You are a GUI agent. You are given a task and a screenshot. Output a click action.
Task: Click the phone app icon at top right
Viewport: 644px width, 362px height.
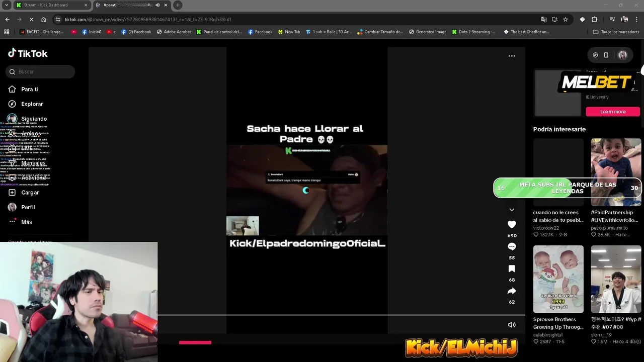[606, 55]
